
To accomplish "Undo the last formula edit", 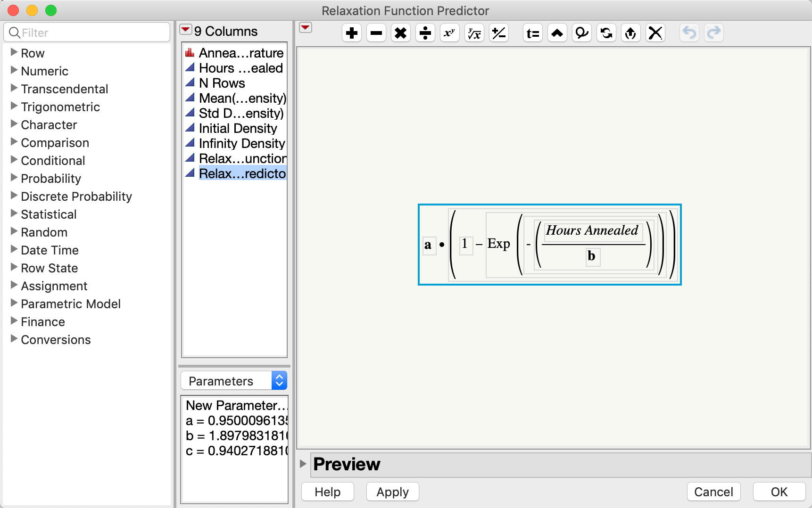I will (689, 33).
